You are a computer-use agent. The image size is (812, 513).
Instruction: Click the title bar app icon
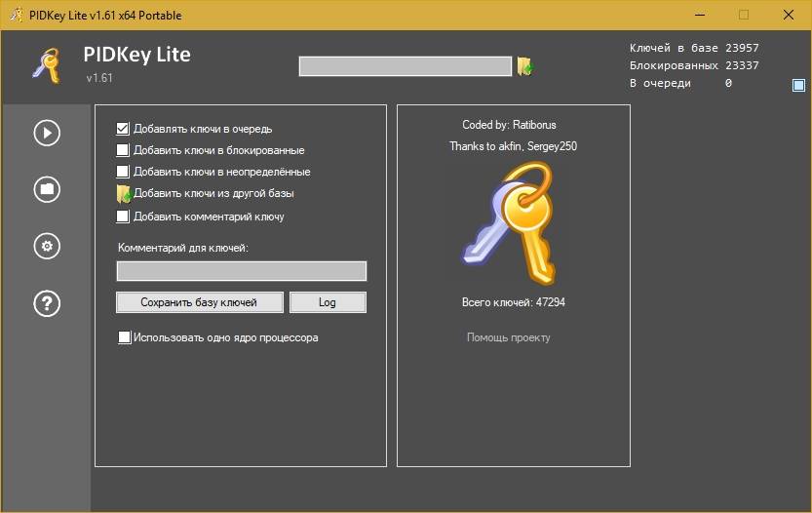tap(16, 15)
